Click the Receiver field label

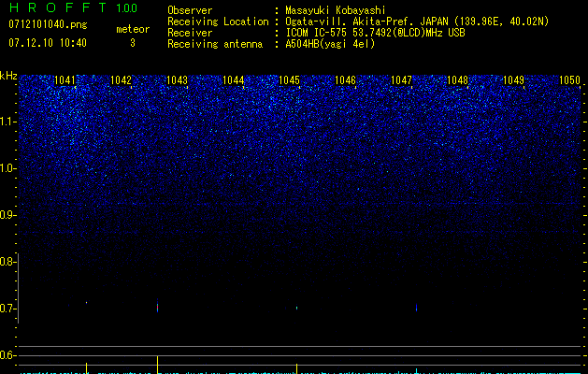pyautogui.click(x=190, y=33)
